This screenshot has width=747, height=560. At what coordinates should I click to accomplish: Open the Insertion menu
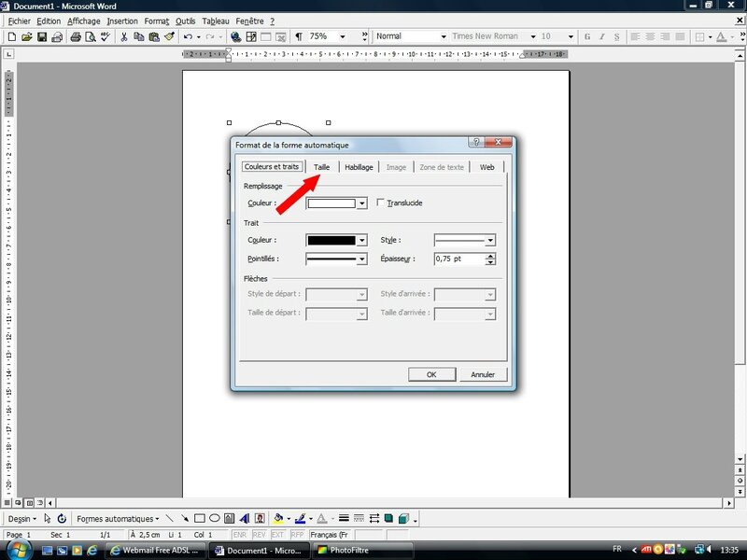[x=122, y=21]
